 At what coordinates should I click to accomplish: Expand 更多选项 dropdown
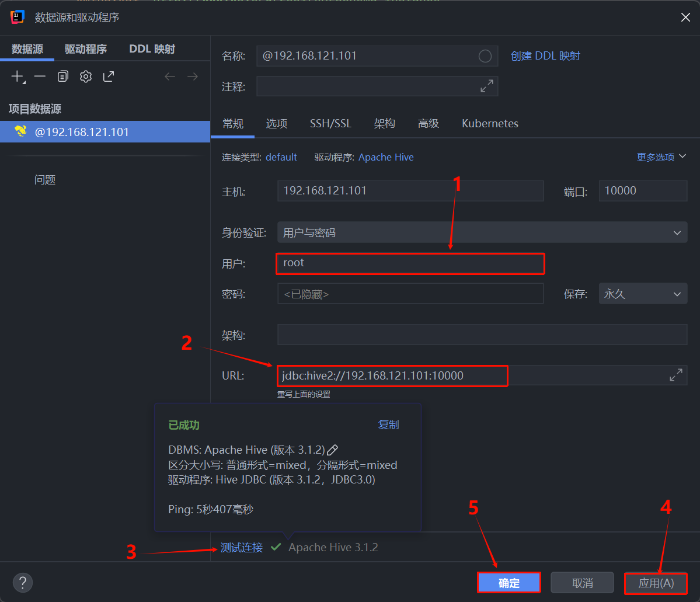[x=661, y=157]
